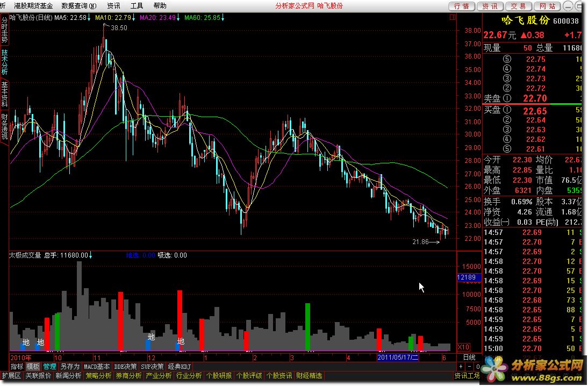The height and width of the screenshot is (386, 588).
Task: Choose the DDE决策 template
Action: click(125, 367)
